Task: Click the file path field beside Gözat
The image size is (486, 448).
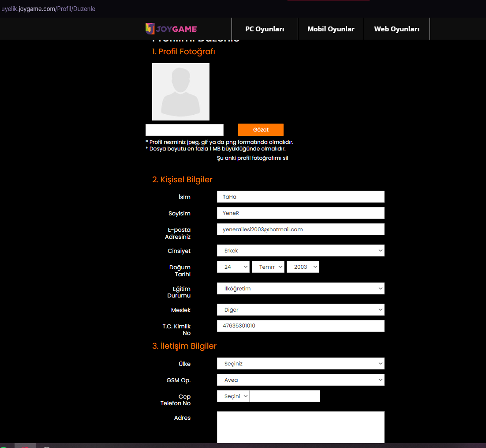Action: [x=184, y=130]
